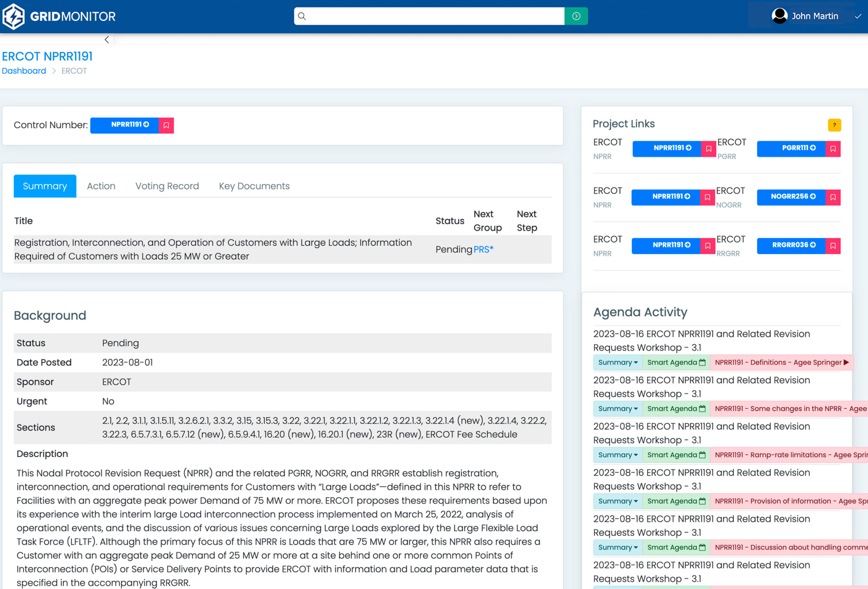
Task: Click the search magnifier icon
Action: tap(302, 16)
